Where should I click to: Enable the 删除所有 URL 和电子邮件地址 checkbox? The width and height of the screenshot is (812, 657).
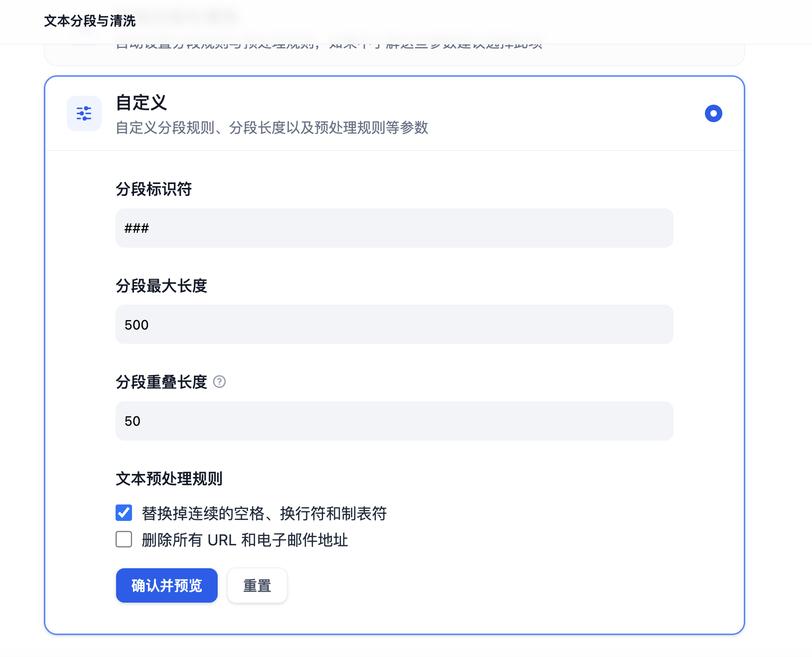point(124,539)
